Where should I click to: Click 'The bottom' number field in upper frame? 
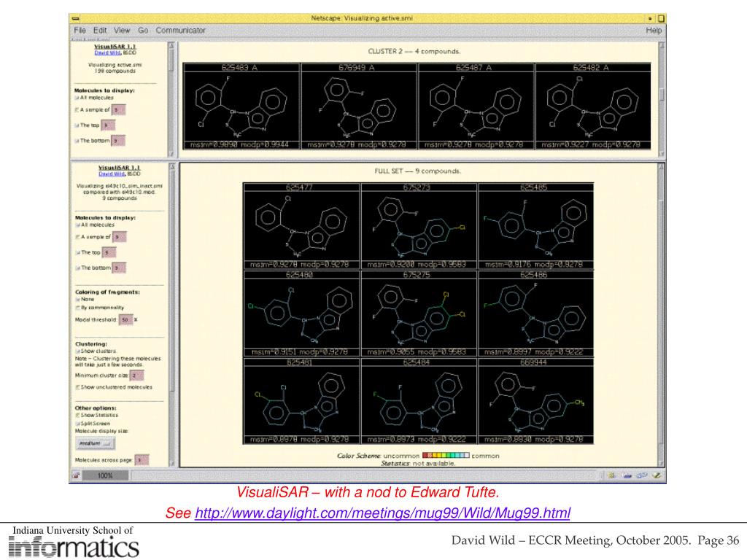pyautogui.click(x=118, y=141)
